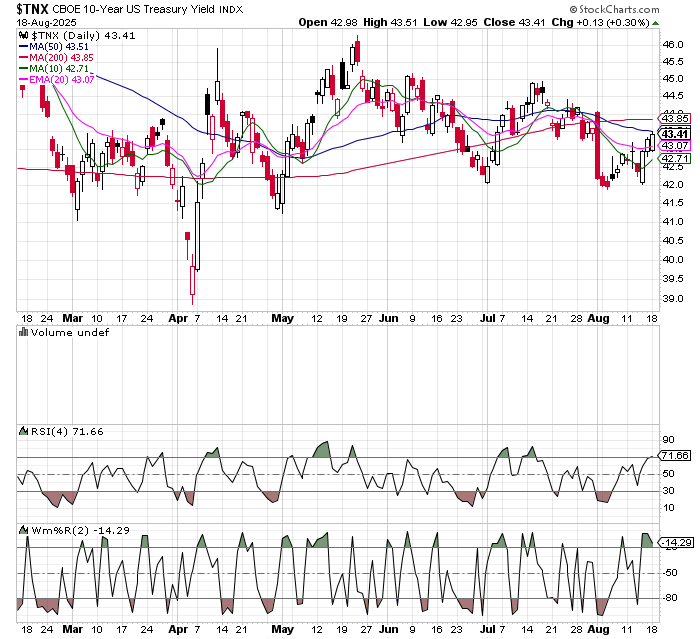Click the -80 level label on the Wm%R axis

(x=670, y=597)
